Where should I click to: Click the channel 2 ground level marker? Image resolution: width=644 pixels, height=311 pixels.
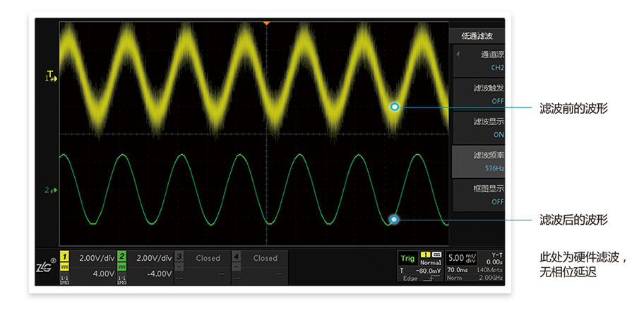(52, 190)
